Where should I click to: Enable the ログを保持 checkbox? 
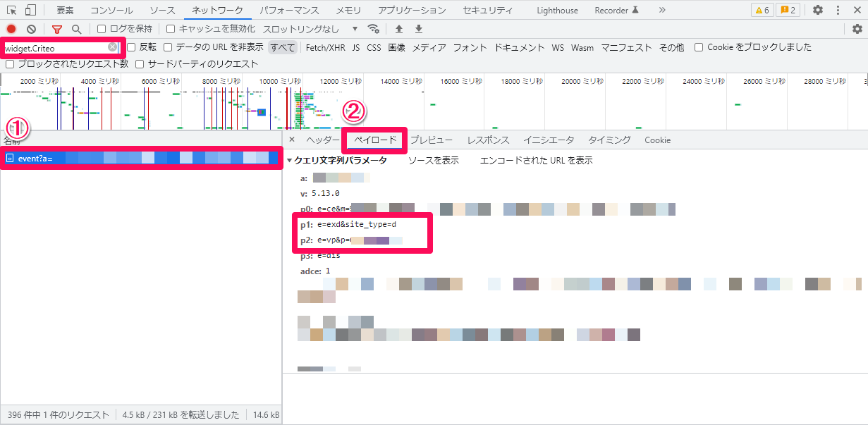pyautogui.click(x=102, y=29)
